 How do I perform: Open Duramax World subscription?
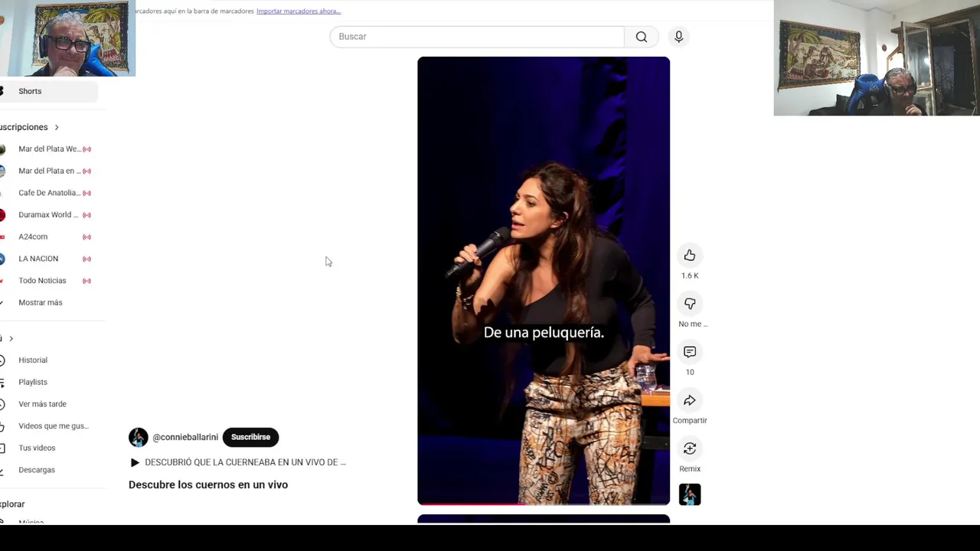pyautogui.click(x=49, y=215)
